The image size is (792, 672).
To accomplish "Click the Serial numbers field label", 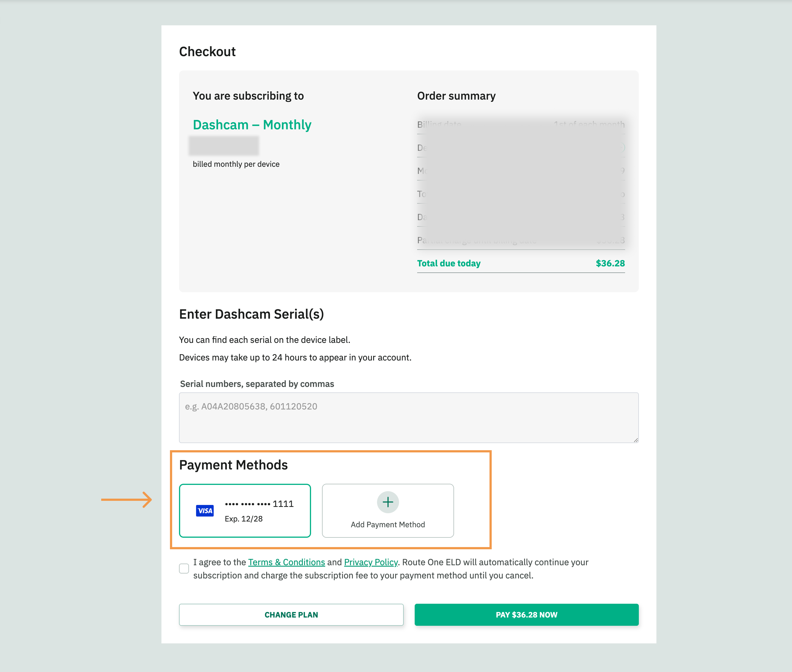I will coord(257,384).
